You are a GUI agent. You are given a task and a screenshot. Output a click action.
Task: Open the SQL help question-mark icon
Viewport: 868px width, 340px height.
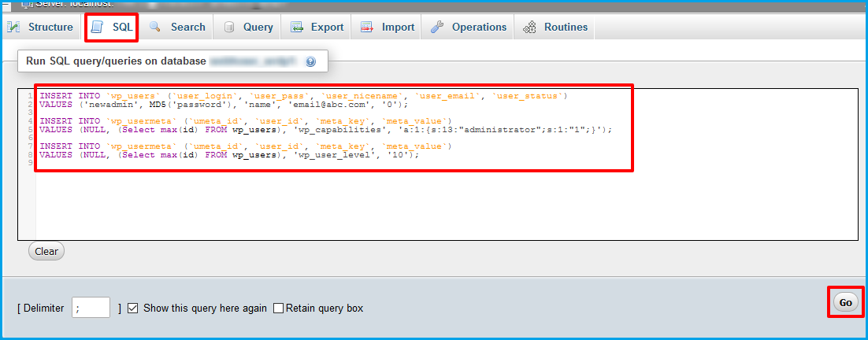click(x=310, y=61)
